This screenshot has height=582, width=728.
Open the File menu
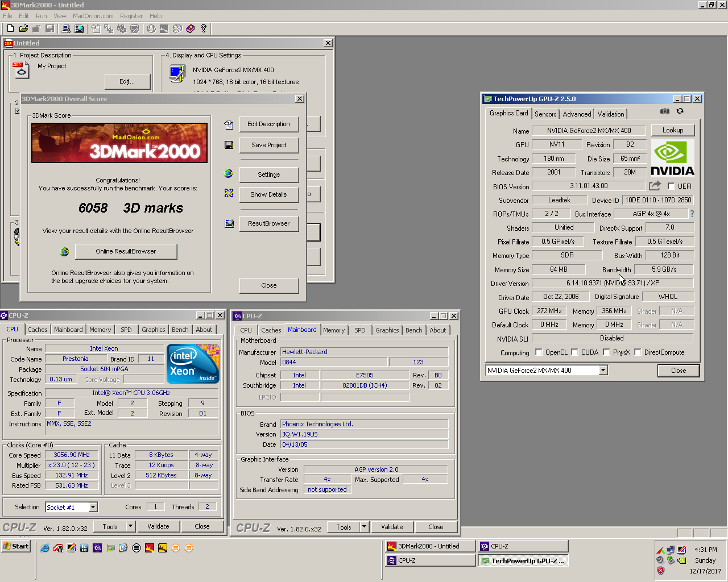(7, 16)
